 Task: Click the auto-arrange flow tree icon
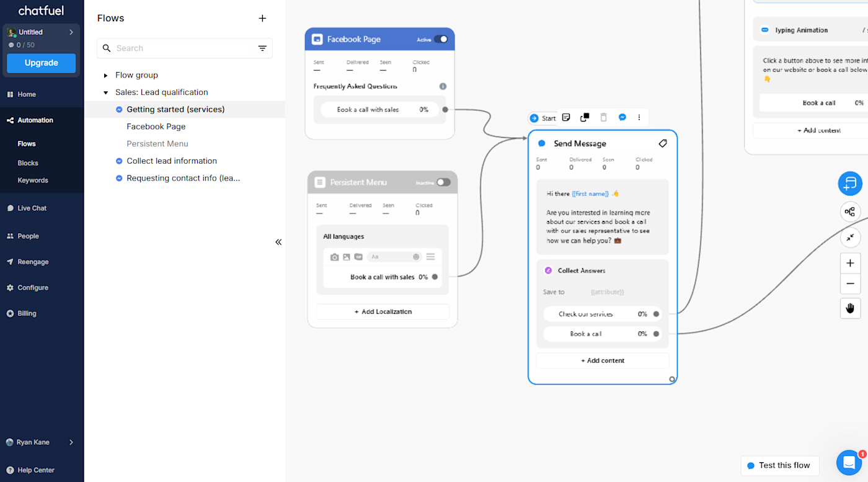pyautogui.click(x=850, y=212)
